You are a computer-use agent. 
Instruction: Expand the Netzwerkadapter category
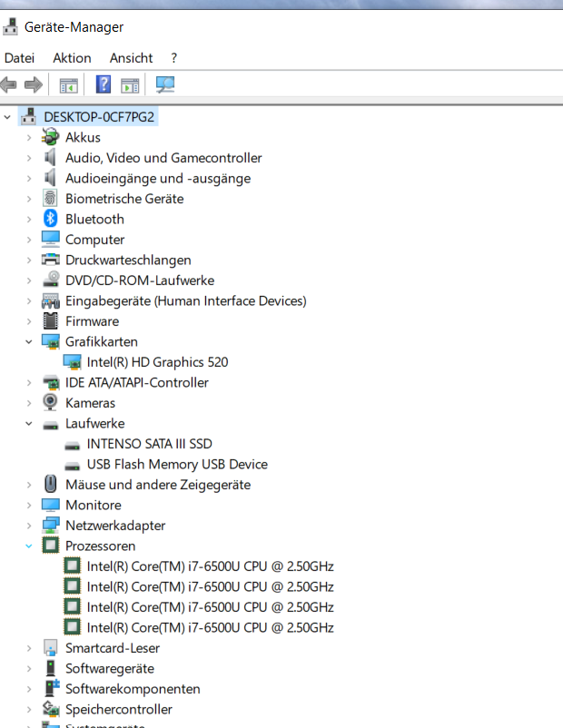click(29, 526)
